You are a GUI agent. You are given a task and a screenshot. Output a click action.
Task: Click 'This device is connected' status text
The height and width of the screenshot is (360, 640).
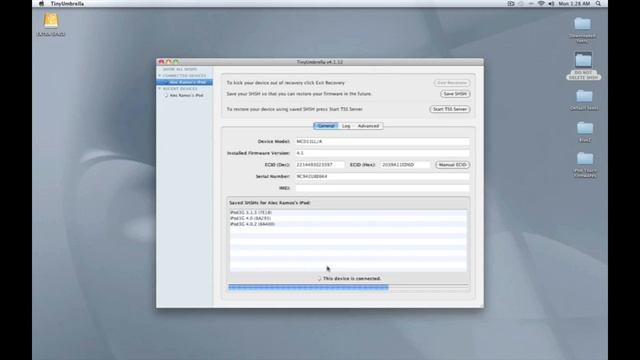coord(351,278)
